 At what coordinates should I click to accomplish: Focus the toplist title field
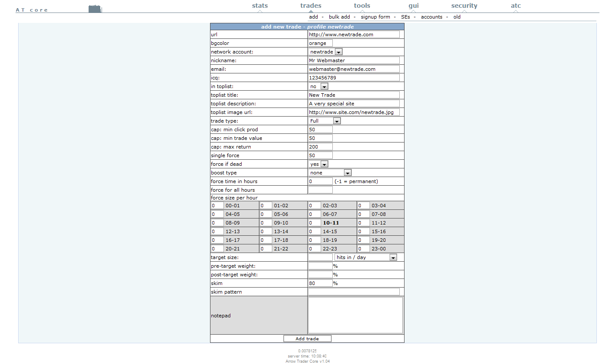[x=354, y=95]
